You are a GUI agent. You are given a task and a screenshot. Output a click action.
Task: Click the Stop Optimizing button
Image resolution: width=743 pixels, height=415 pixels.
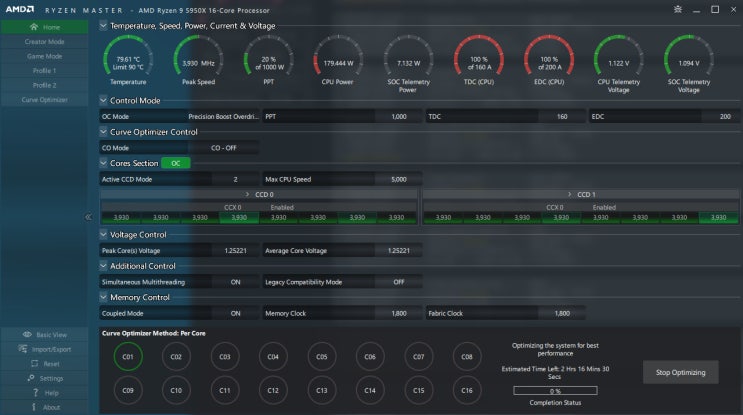click(x=680, y=372)
